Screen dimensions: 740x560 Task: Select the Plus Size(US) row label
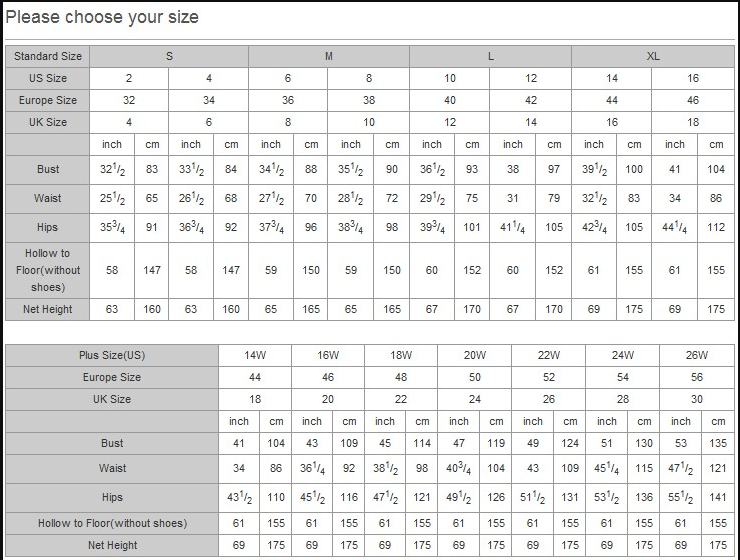point(112,355)
